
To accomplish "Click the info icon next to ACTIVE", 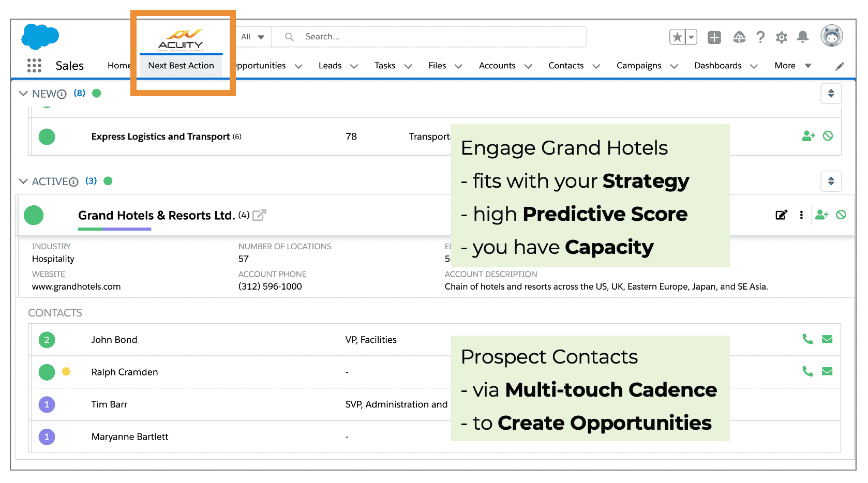I will pyautogui.click(x=73, y=182).
